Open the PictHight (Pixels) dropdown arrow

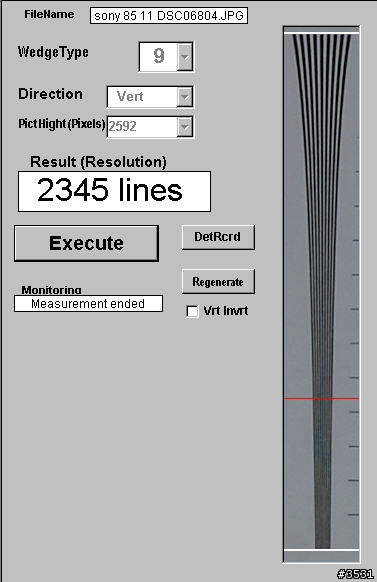tap(184, 127)
